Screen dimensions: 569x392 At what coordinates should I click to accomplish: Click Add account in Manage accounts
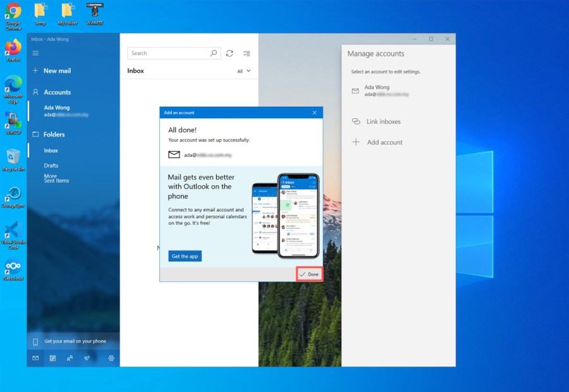tap(384, 142)
